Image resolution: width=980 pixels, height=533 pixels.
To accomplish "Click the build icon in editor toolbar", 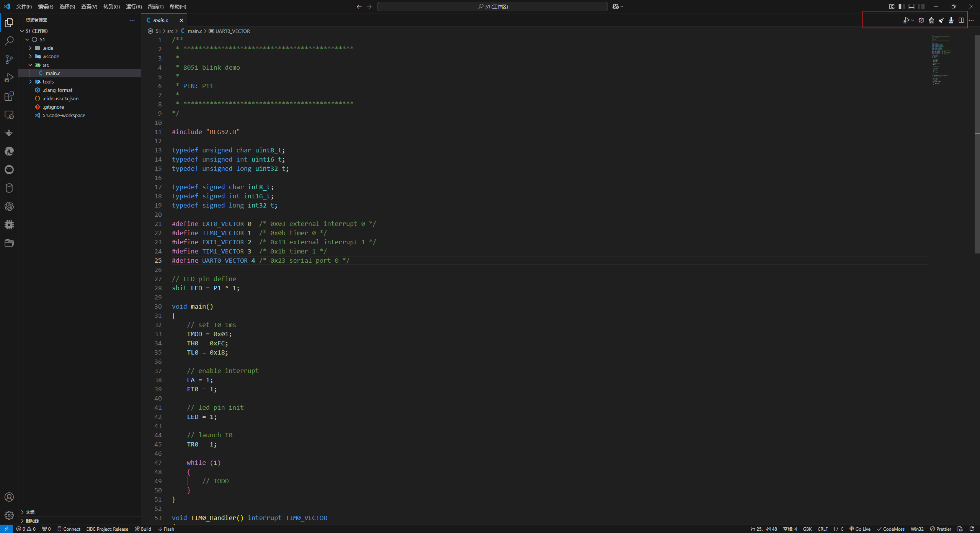I will click(x=931, y=20).
